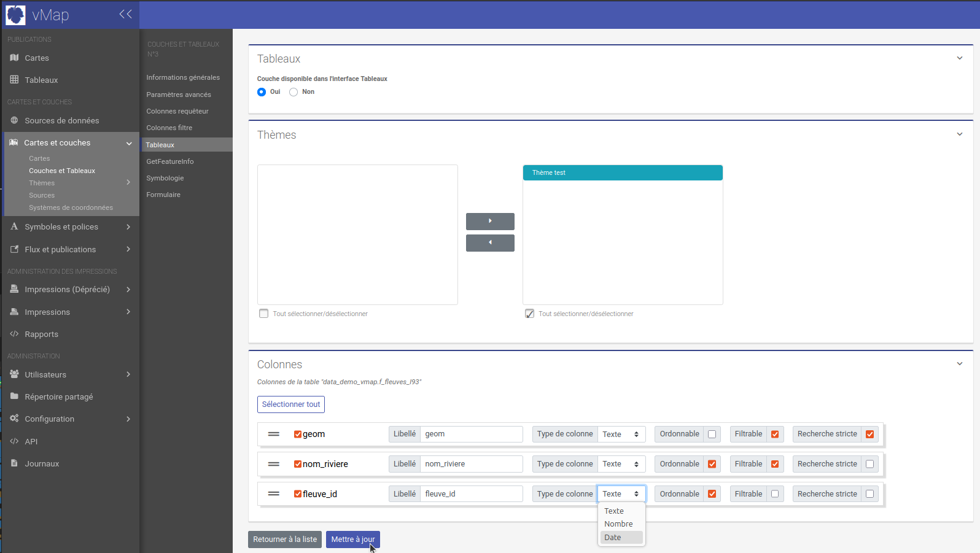Click the Libellé field for fleuve_id

click(471, 494)
